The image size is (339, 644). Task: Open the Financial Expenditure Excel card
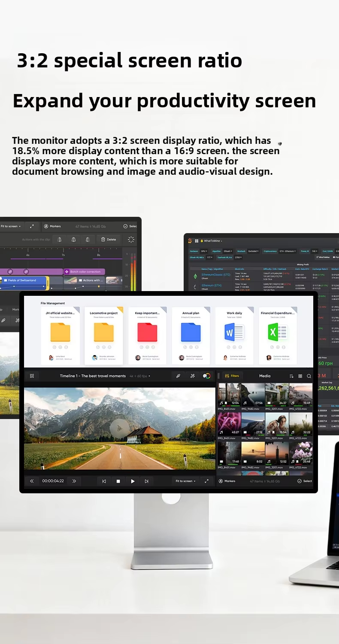click(278, 336)
